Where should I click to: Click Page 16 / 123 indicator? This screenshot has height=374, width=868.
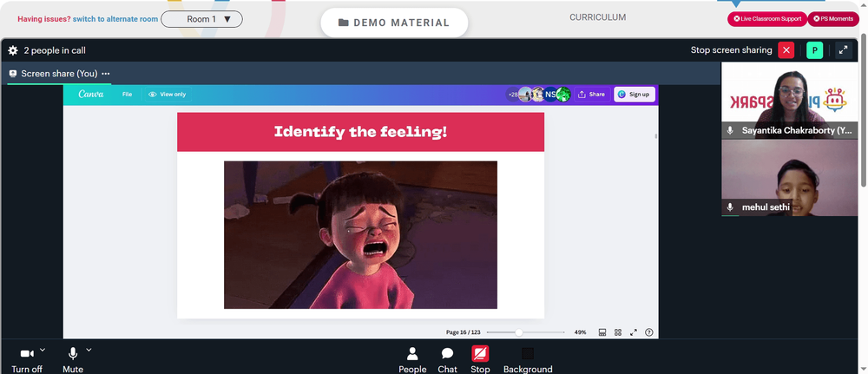pyautogui.click(x=464, y=332)
